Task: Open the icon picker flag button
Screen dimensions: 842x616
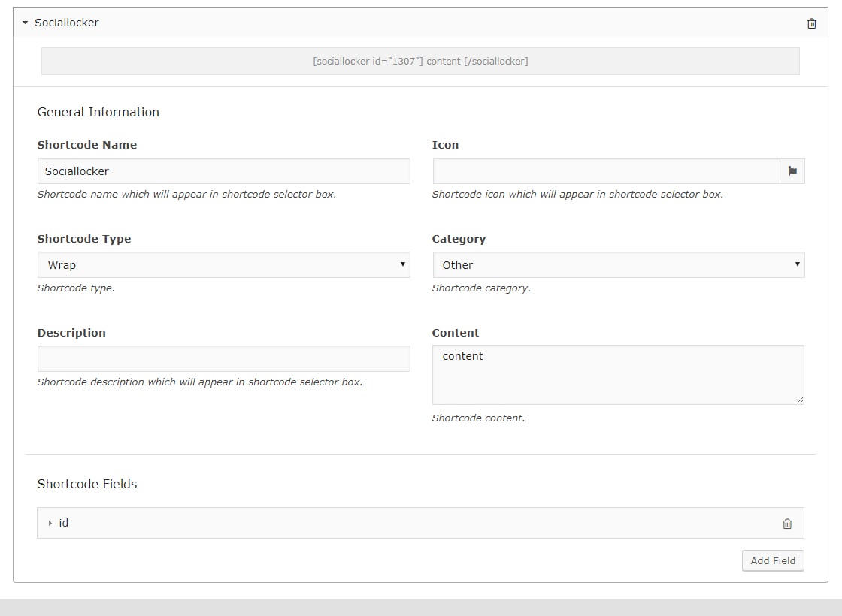Action: (792, 171)
